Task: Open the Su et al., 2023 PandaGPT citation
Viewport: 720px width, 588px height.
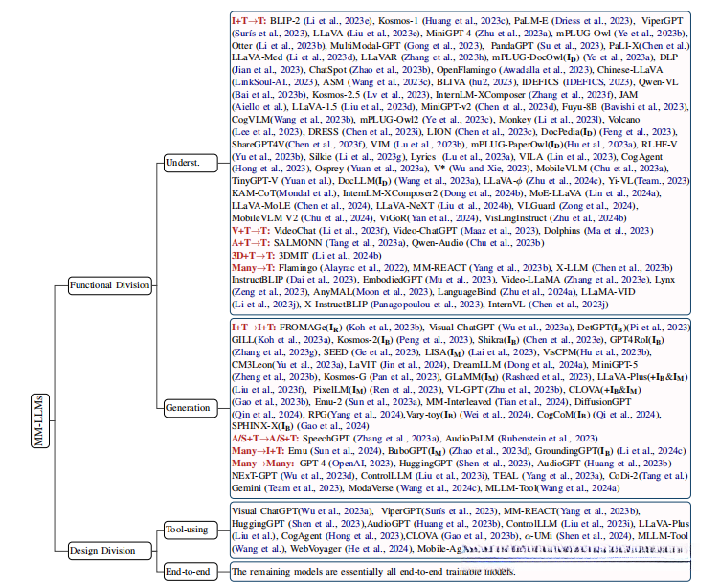Action: point(570,46)
